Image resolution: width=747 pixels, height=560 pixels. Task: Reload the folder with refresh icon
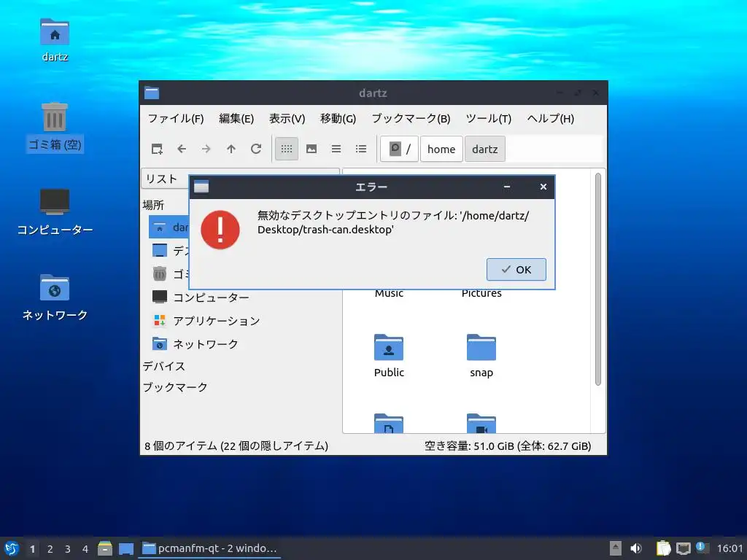tap(256, 149)
